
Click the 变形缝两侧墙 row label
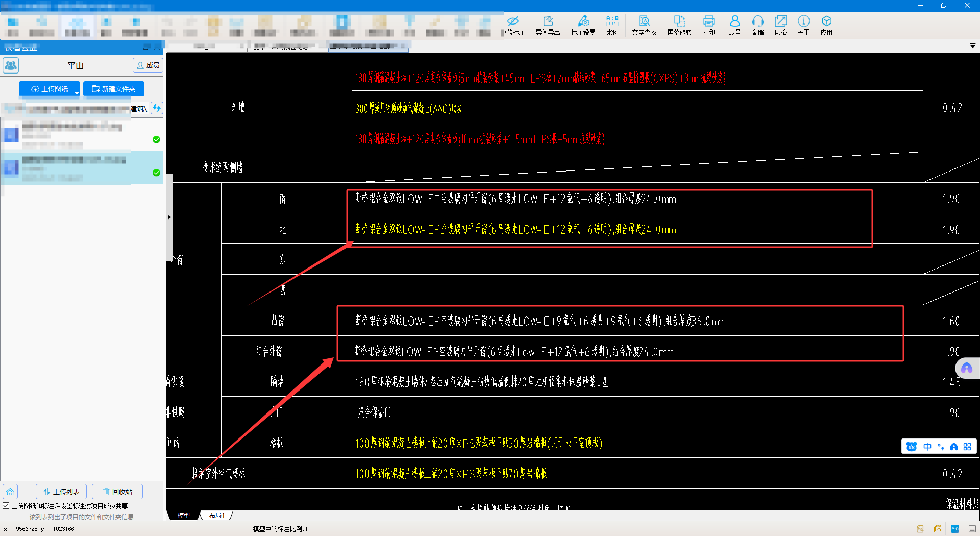point(223,167)
